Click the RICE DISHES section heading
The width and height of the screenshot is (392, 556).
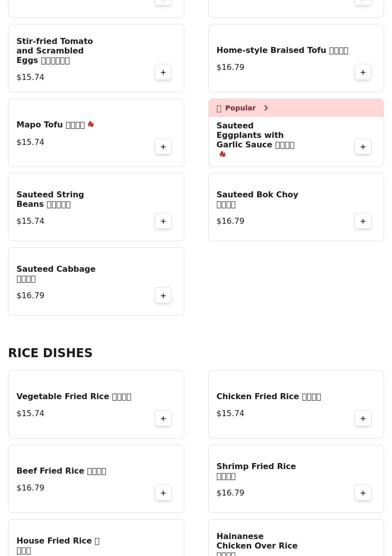click(50, 353)
